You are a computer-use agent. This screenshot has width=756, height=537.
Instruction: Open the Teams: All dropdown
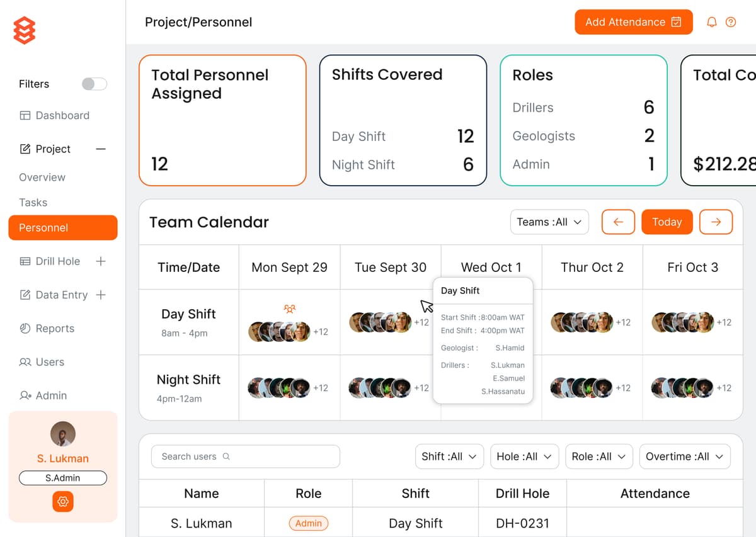(x=549, y=222)
